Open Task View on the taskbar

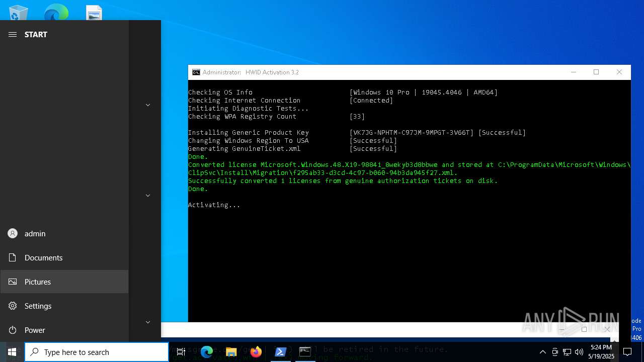(181, 352)
